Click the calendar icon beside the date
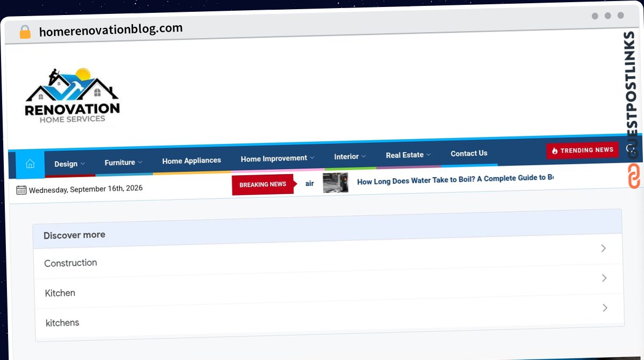644x360 pixels. 21,190
